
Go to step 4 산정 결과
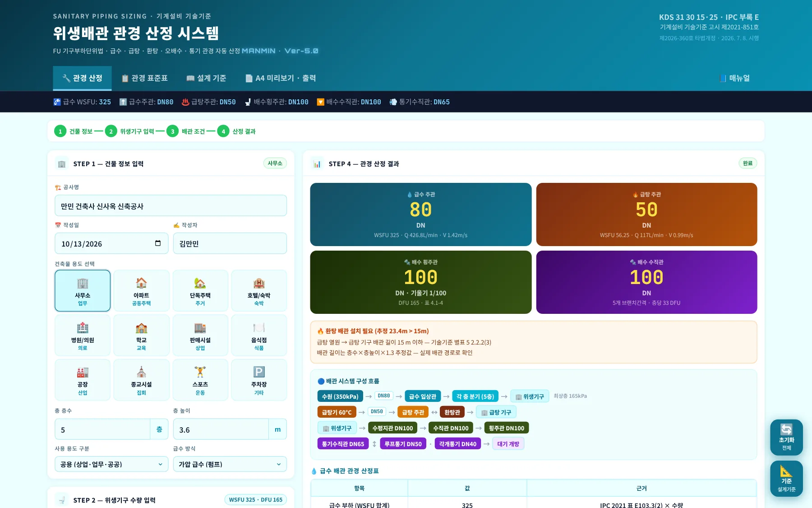tap(237, 131)
